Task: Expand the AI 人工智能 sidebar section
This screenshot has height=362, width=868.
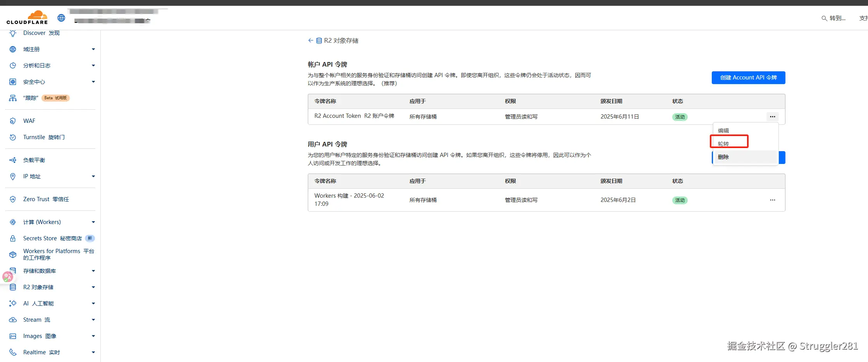Action: tap(93, 303)
